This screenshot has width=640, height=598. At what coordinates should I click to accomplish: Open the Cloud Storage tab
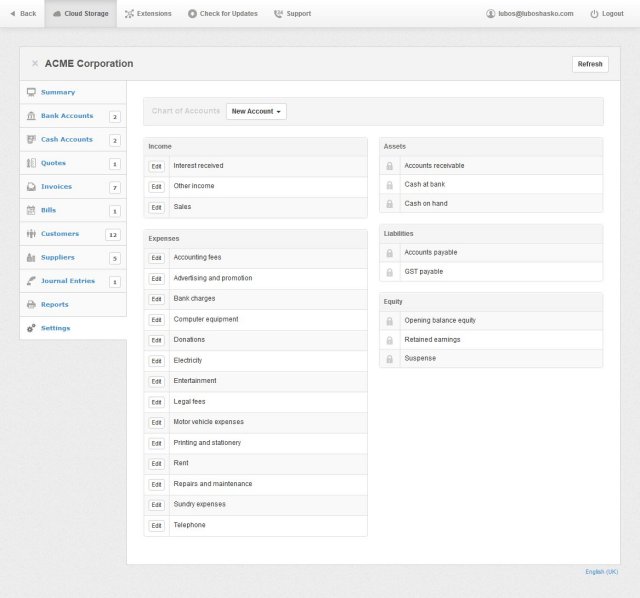tap(80, 14)
